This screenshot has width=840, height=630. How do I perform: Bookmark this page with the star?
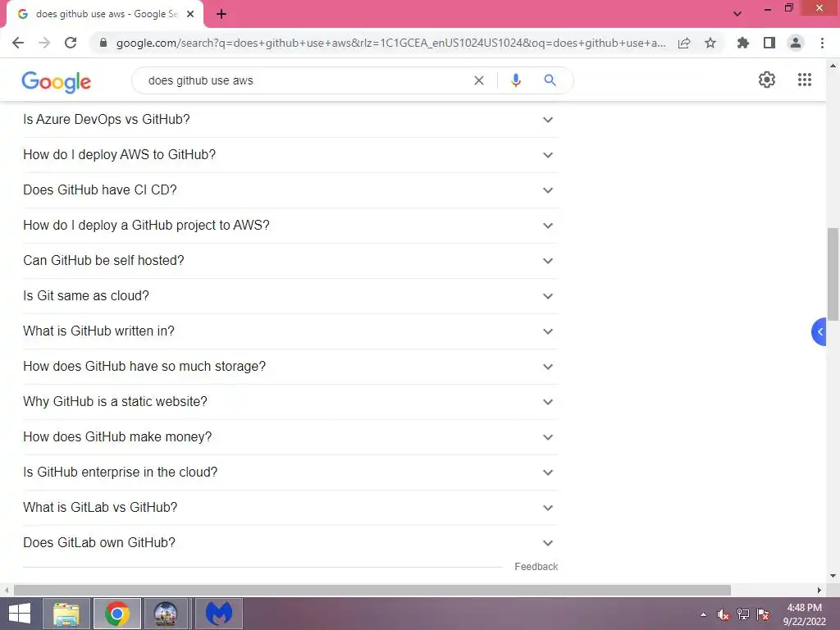coord(710,43)
